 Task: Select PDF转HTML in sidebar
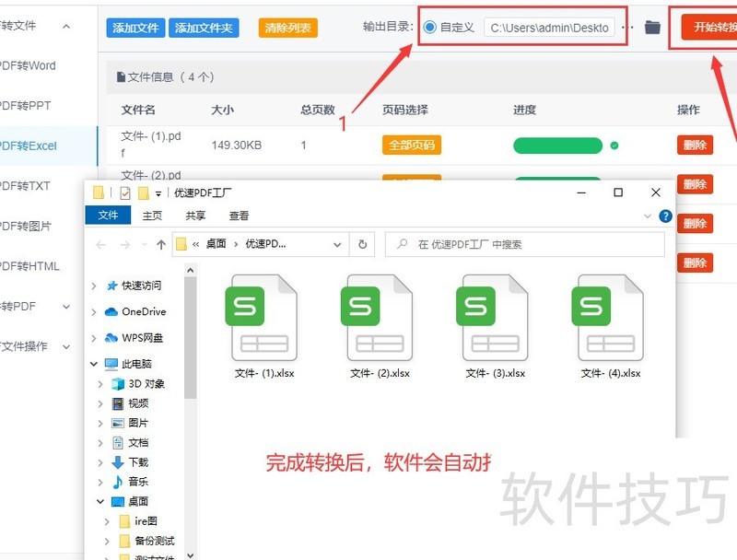[29, 266]
